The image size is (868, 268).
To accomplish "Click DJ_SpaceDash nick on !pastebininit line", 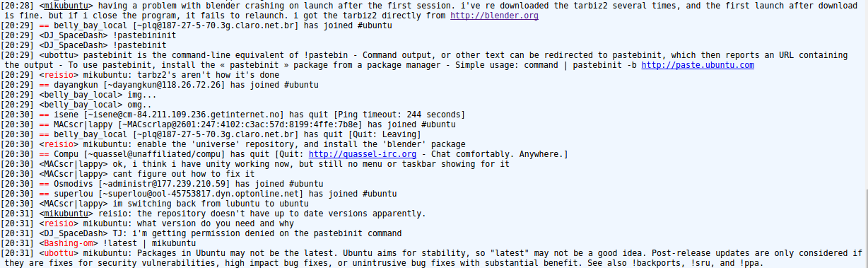I will pos(74,35).
